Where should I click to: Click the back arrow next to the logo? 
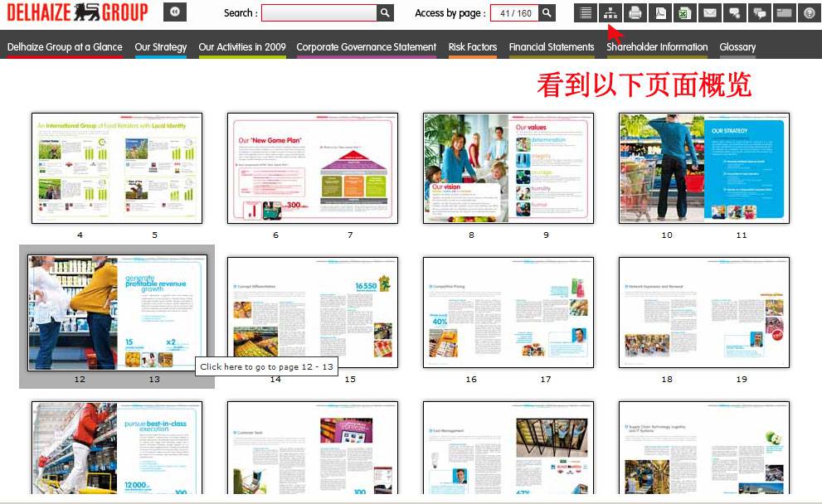tap(173, 12)
